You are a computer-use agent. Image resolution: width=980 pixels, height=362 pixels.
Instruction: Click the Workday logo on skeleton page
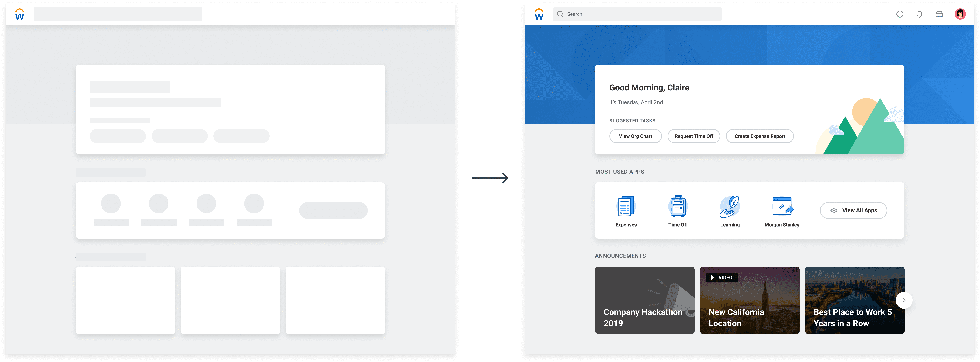19,14
